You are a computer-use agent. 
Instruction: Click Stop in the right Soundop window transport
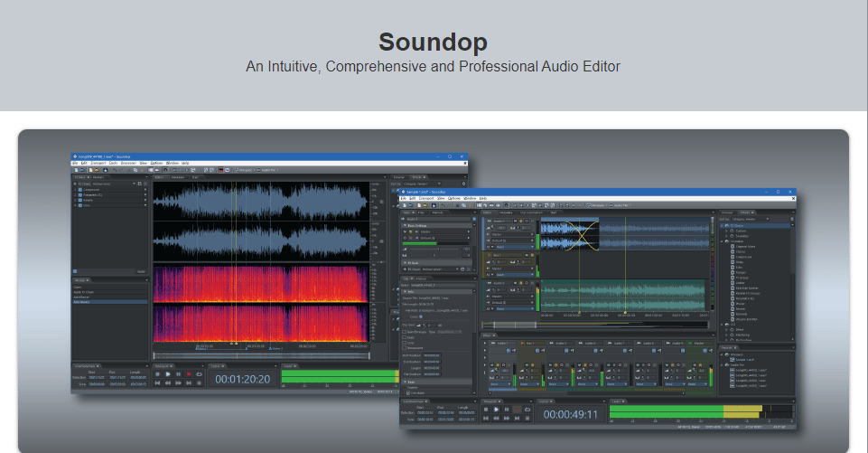[486, 410]
